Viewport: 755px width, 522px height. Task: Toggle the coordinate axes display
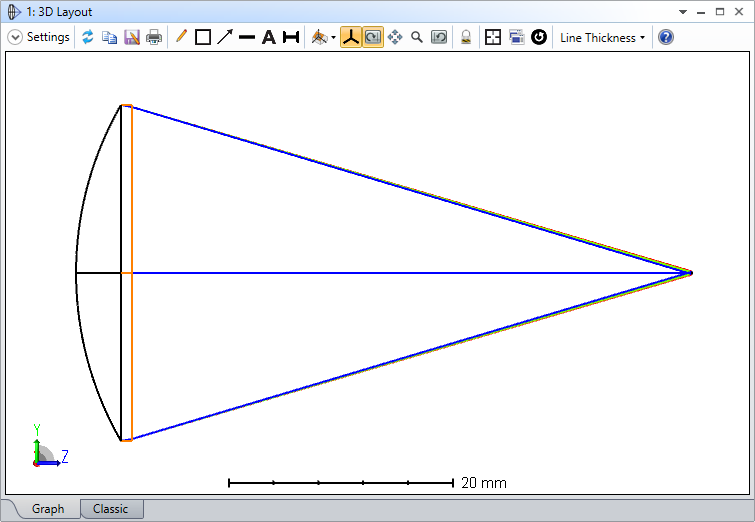tap(351, 37)
